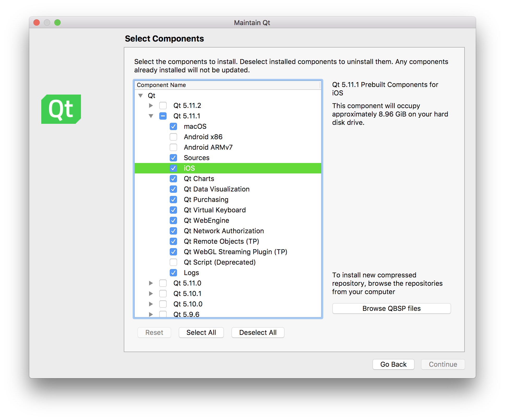Click the iOS component row icon
The image size is (505, 420).
click(174, 168)
